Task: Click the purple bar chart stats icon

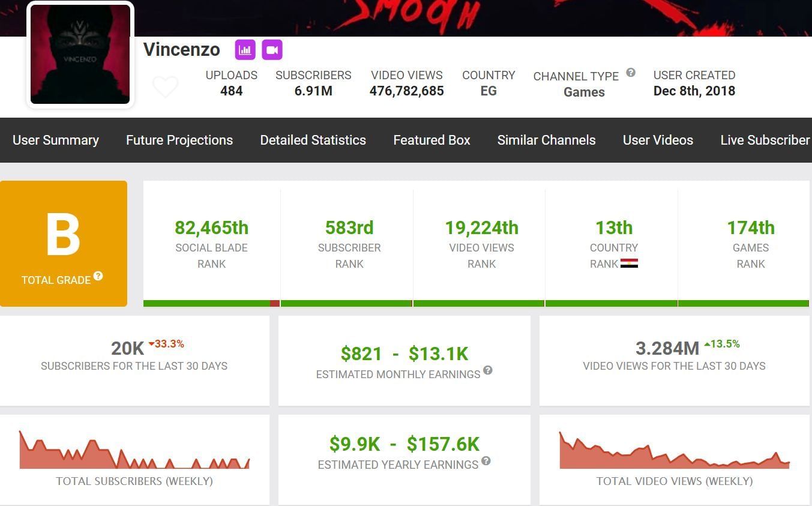Action: (x=245, y=50)
